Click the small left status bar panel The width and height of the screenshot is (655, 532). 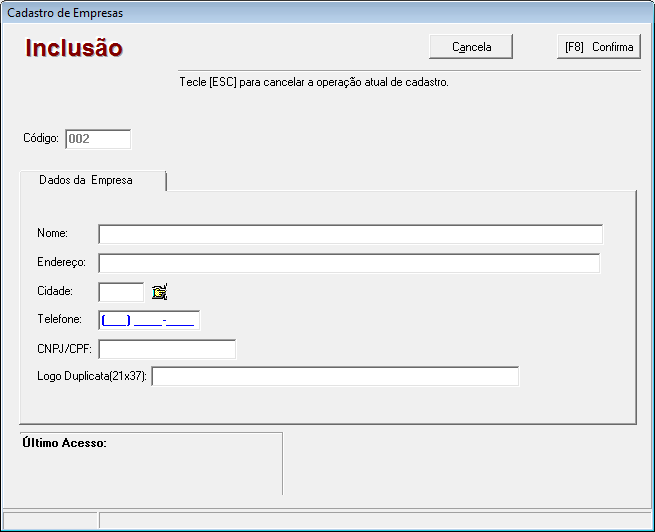coord(49,520)
